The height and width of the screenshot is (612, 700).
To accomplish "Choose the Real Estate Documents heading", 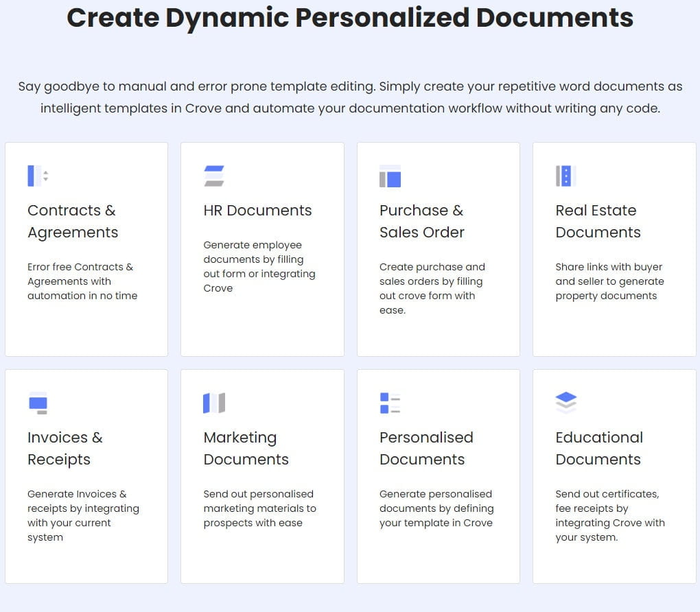I will coord(597,221).
